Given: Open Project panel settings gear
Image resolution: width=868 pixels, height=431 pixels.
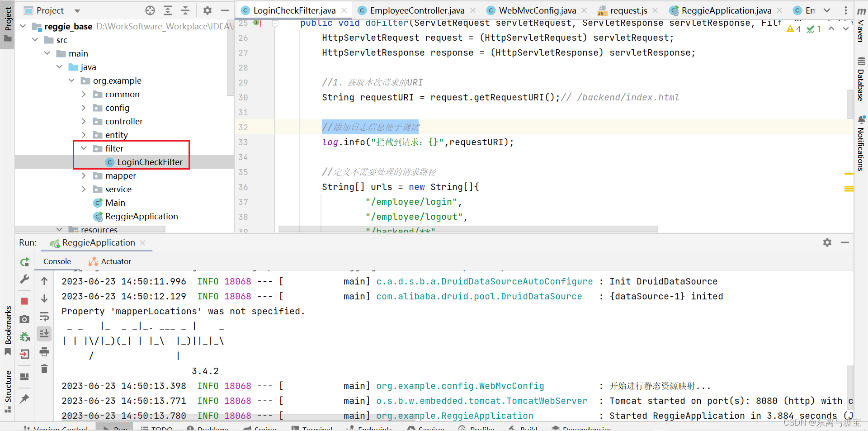Looking at the screenshot, I should (208, 10).
